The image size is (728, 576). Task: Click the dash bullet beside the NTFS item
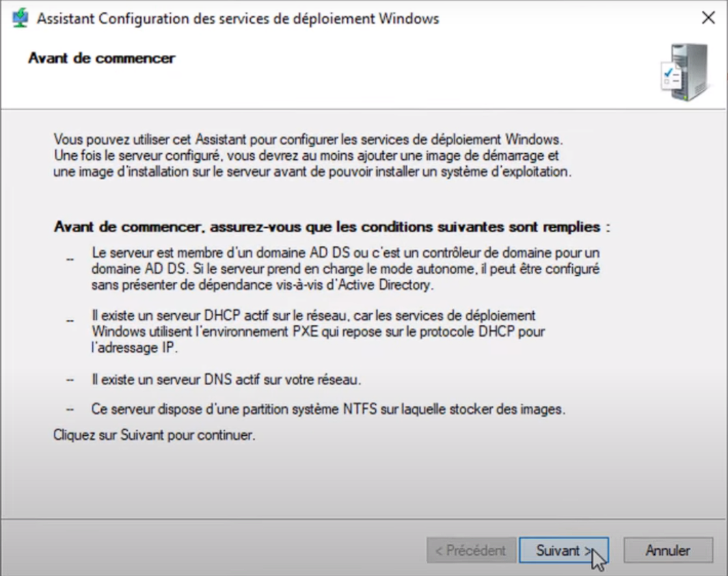[x=70, y=410]
